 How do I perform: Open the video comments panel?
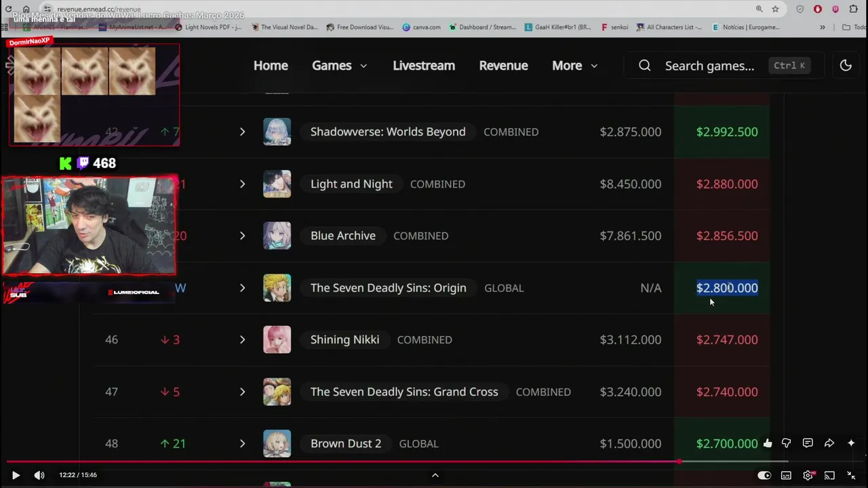(808, 443)
